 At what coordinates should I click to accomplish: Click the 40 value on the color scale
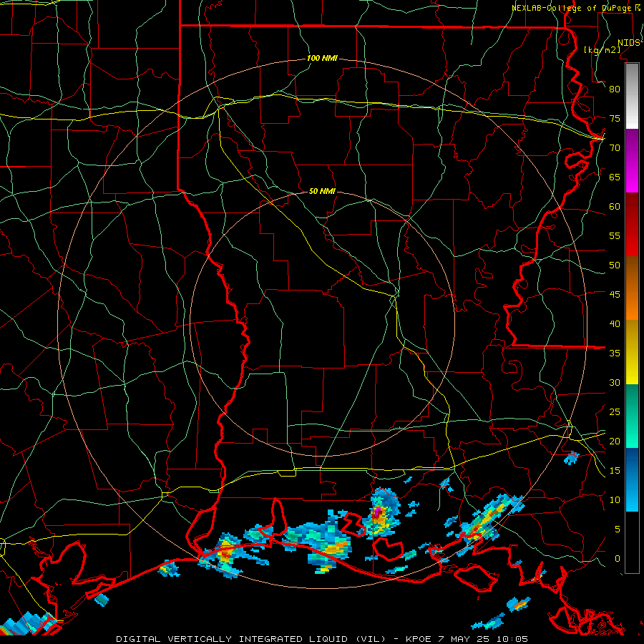[615, 323]
